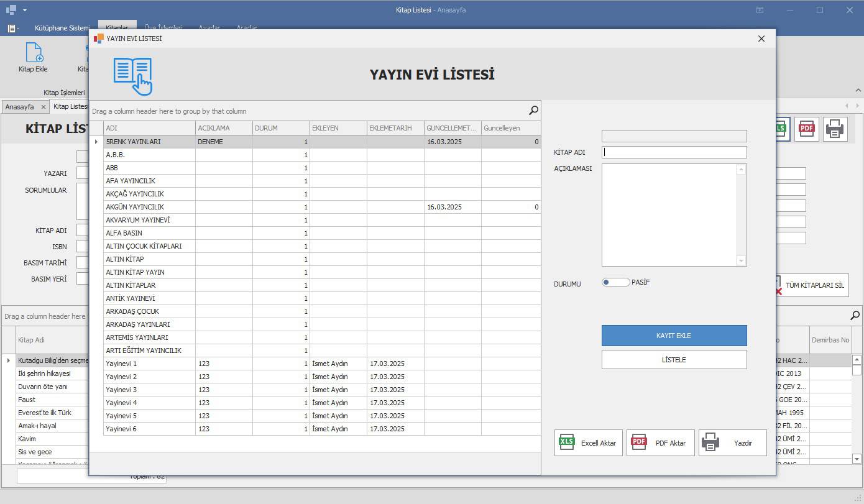Image resolution: width=864 pixels, height=504 pixels.
Task: Open the Kütüphane Sistemi menu tab
Action: point(62,28)
